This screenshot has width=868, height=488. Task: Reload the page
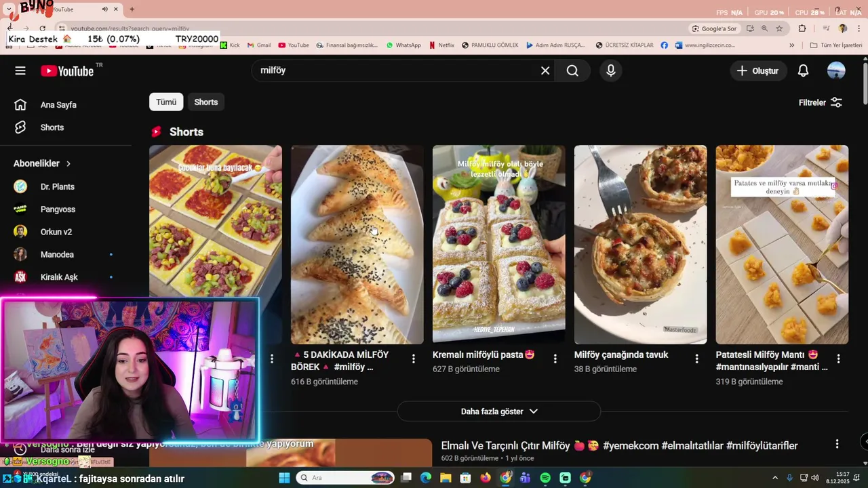[42, 28]
